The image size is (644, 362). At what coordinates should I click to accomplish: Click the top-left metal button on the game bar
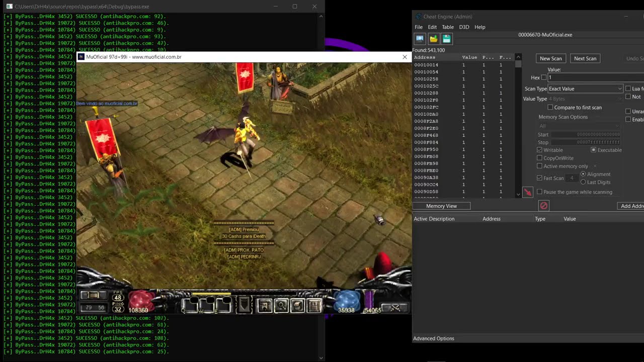click(94, 295)
